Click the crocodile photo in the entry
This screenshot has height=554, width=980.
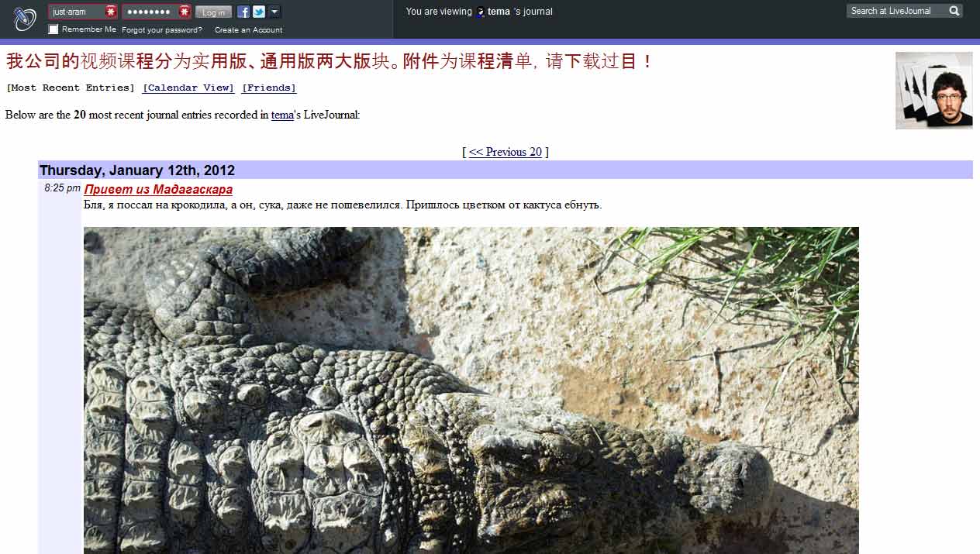coord(471,391)
